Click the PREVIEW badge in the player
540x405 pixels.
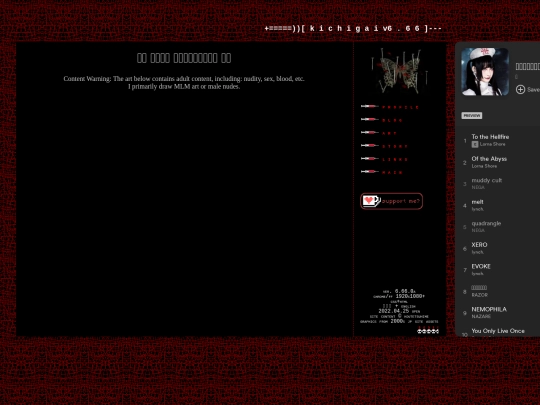471,115
